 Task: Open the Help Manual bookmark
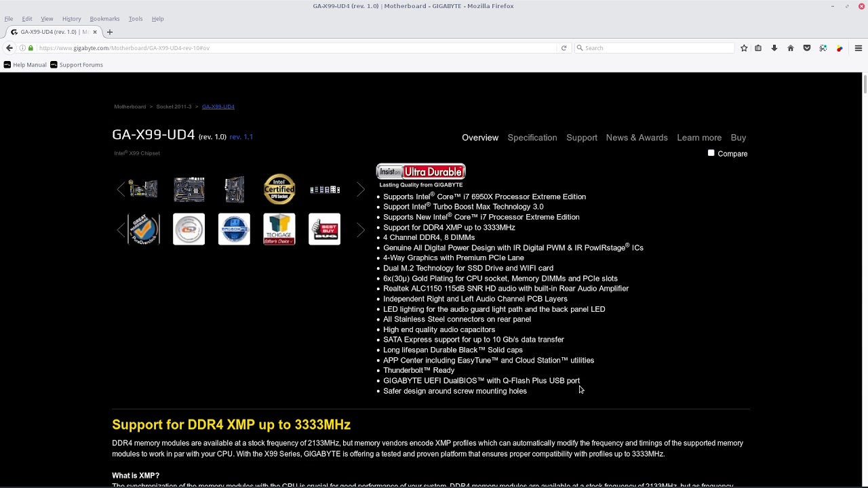coord(25,65)
